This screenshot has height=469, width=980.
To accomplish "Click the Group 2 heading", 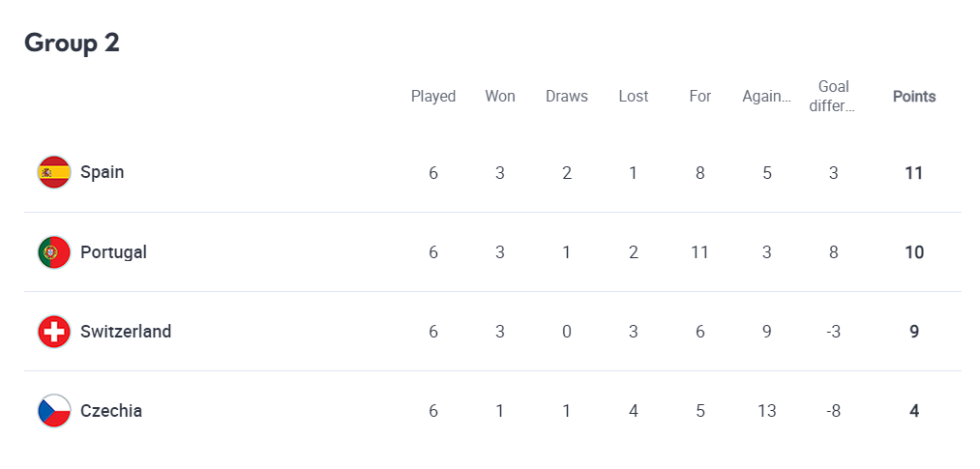I will coord(72,44).
